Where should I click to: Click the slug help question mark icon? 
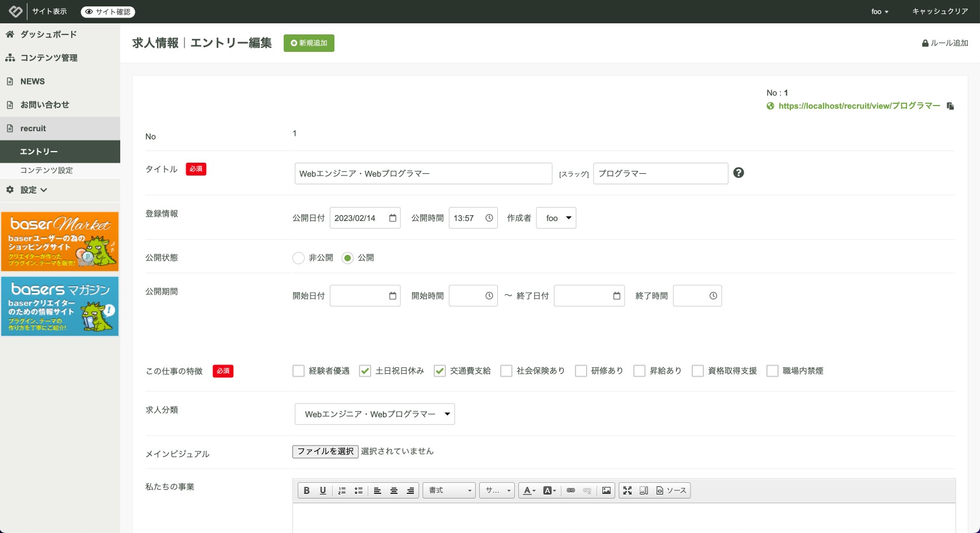(x=738, y=173)
